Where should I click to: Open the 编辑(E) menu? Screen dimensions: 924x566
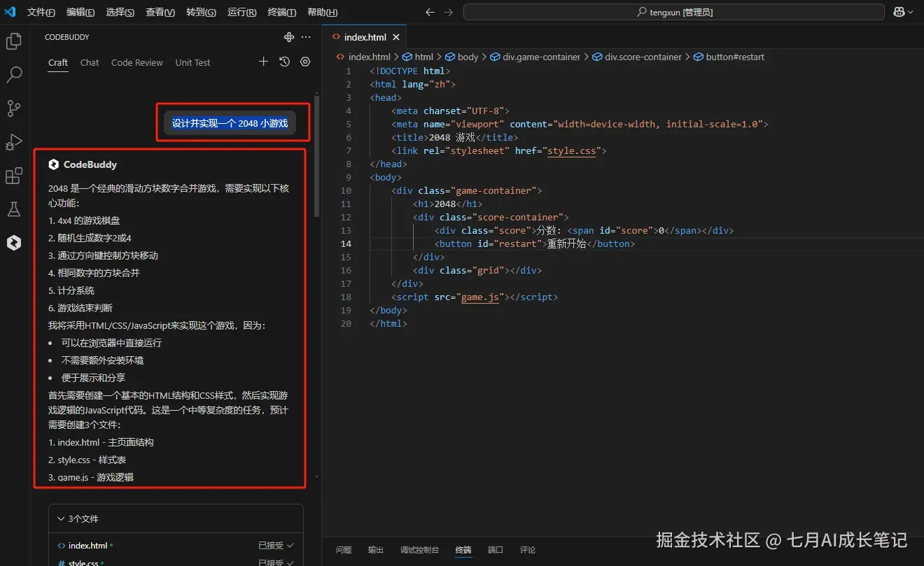coord(81,12)
